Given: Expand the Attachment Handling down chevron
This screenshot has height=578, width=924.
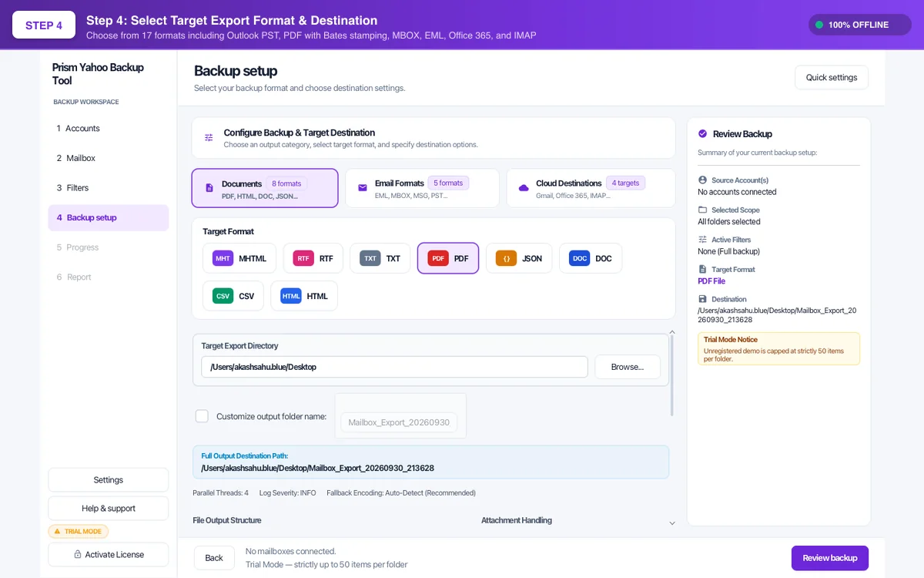Looking at the screenshot, I should click(671, 523).
